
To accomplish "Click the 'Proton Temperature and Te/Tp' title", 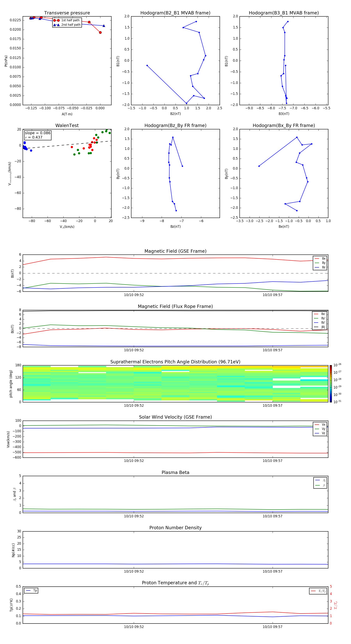I will 175,583.
